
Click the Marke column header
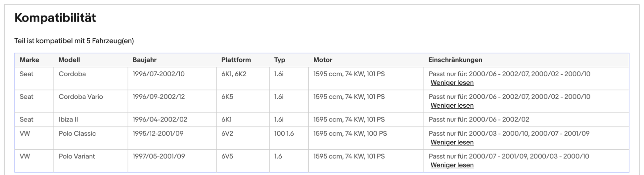pos(29,60)
